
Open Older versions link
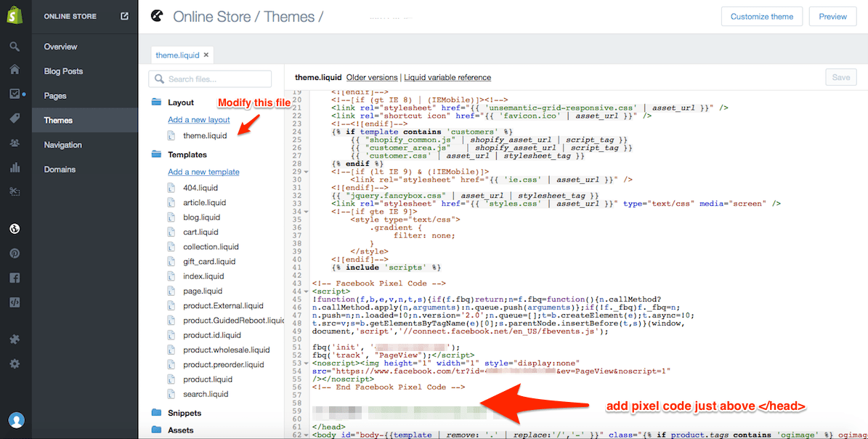pos(372,77)
